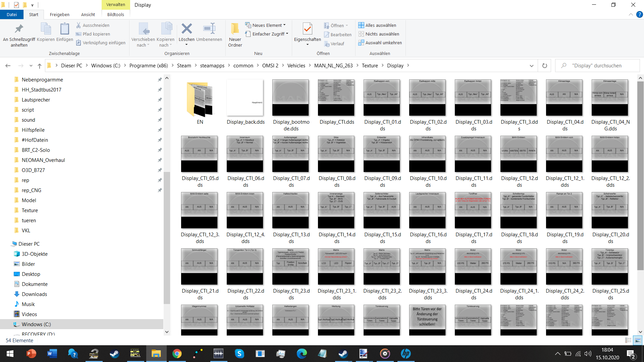Click Auswahl umkehren button

(x=380, y=43)
